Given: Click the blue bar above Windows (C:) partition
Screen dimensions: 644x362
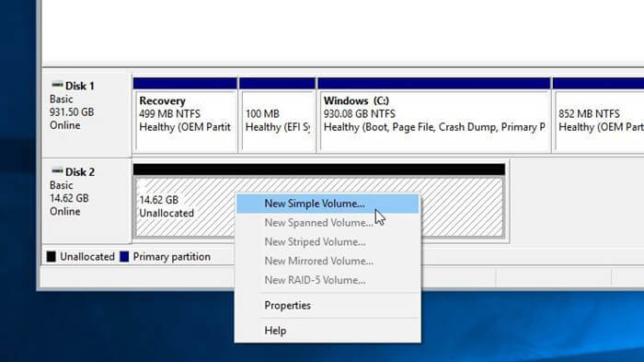Looking at the screenshot, I should 433,83.
